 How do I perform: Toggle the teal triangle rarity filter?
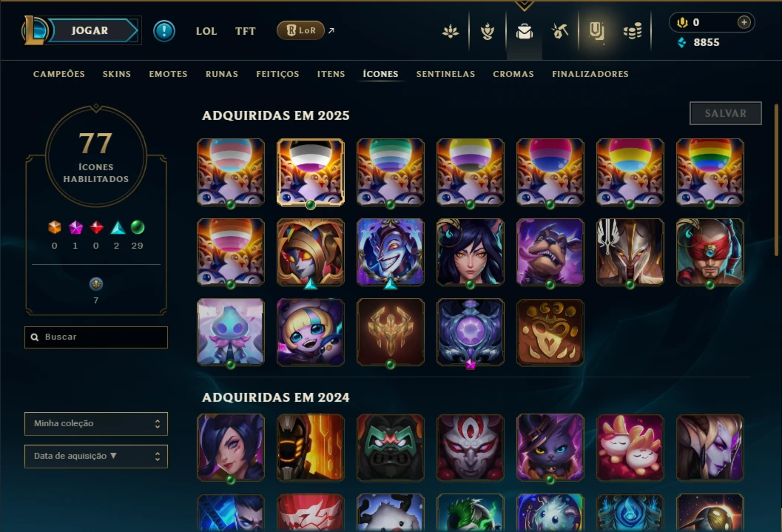(x=117, y=227)
